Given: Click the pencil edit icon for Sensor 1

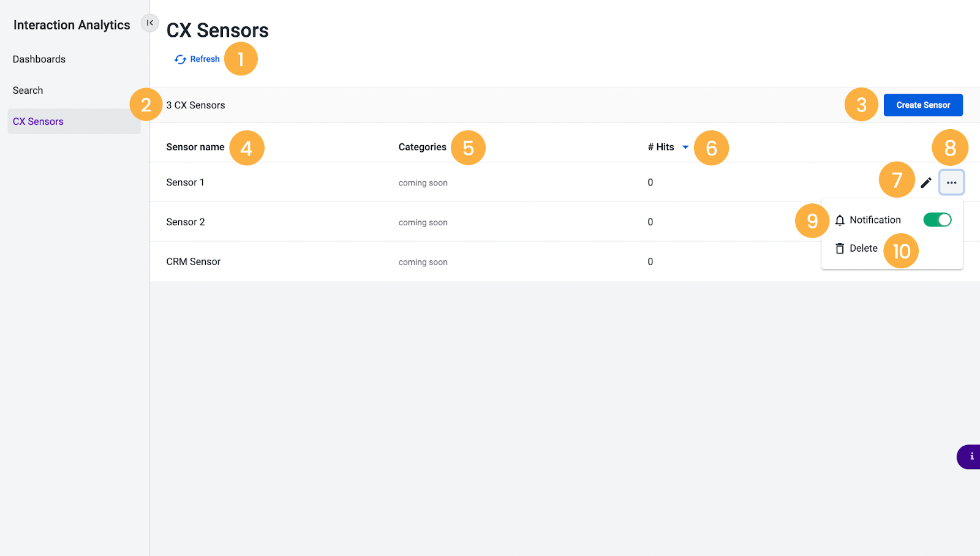Looking at the screenshot, I should (926, 182).
